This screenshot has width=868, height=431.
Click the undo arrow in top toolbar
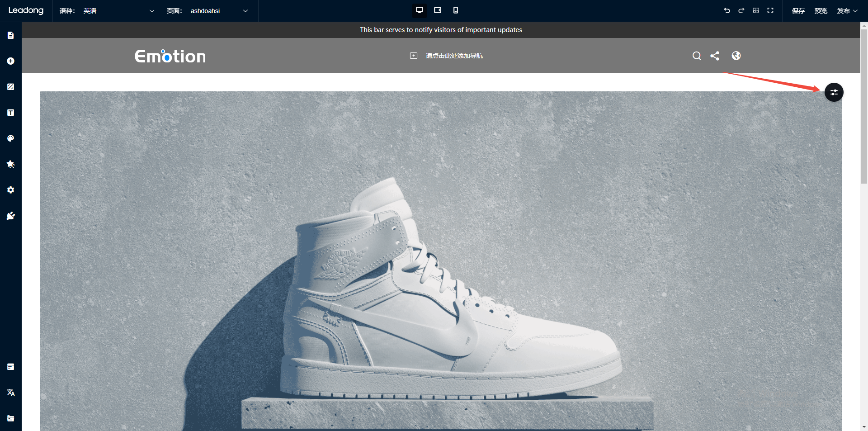pos(727,10)
